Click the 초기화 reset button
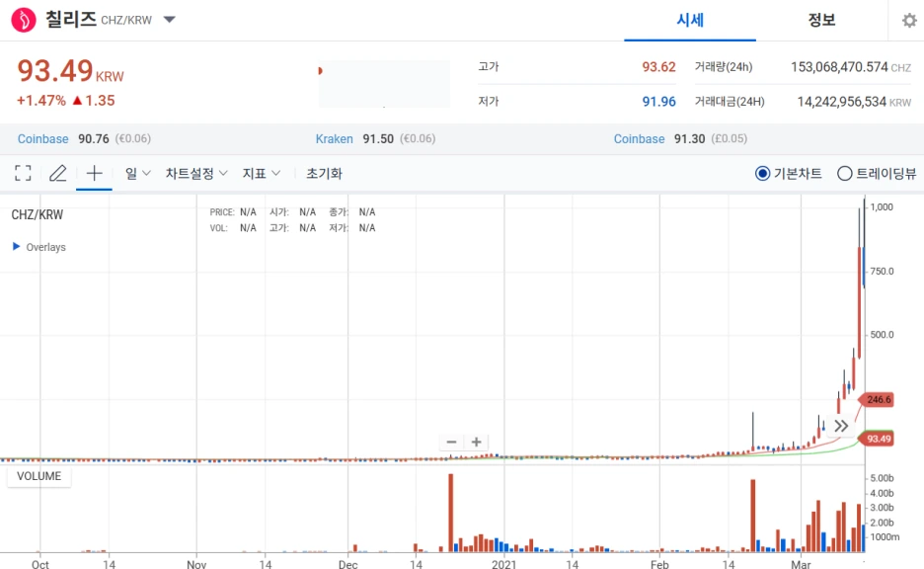This screenshot has width=924, height=569. 324,173
